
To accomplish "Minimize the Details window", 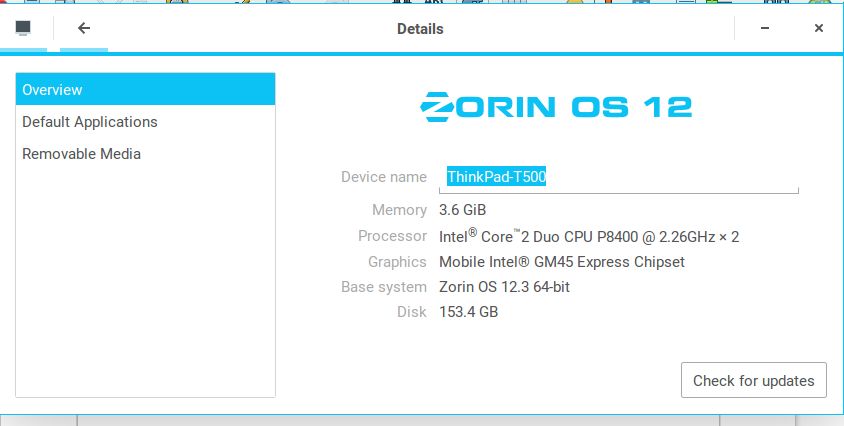I will click(764, 28).
